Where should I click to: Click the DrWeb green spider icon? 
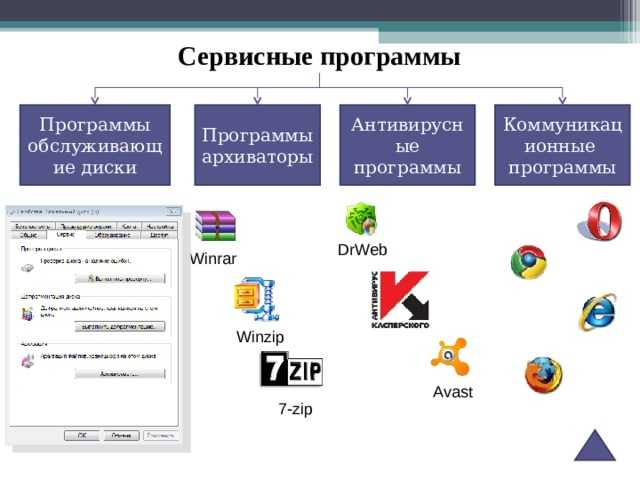coord(361,219)
